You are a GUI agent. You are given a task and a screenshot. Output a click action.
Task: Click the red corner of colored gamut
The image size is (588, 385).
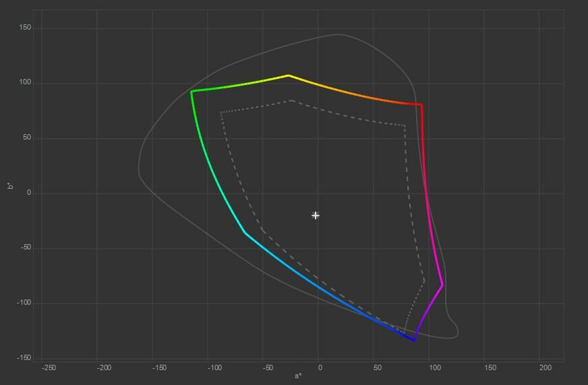[421, 105]
